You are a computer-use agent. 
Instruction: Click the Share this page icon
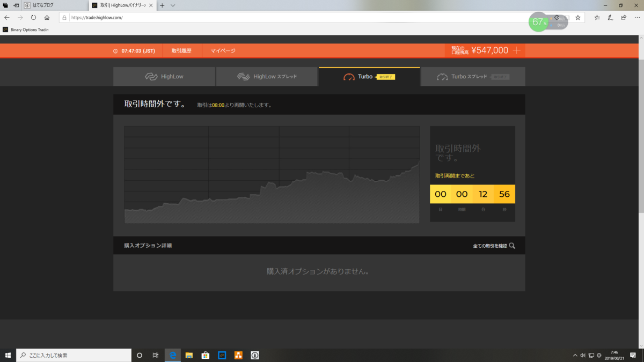pyautogui.click(x=623, y=18)
